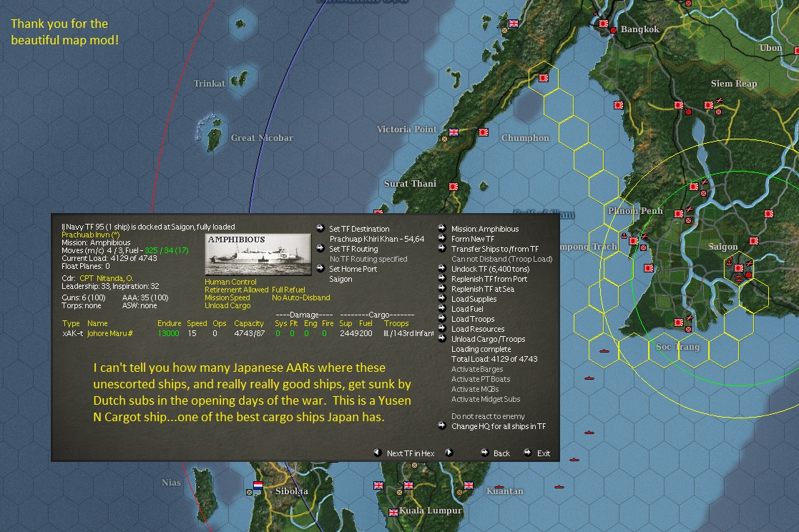Viewport: 799px width, 532px height.
Task: Click greyed Activate PT Boats entry
Action: (481, 379)
